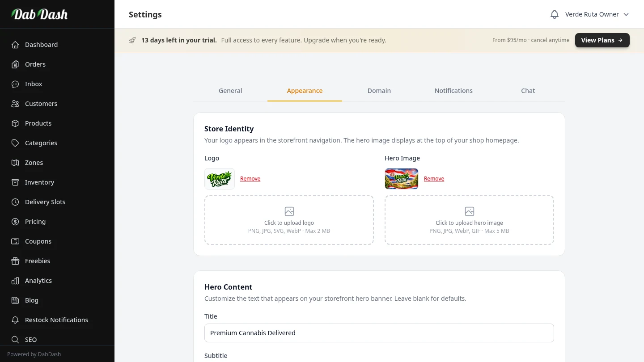Image resolution: width=644 pixels, height=362 pixels.
Task: Open Inbox via its chat bubble icon
Action: coord(15,84)
